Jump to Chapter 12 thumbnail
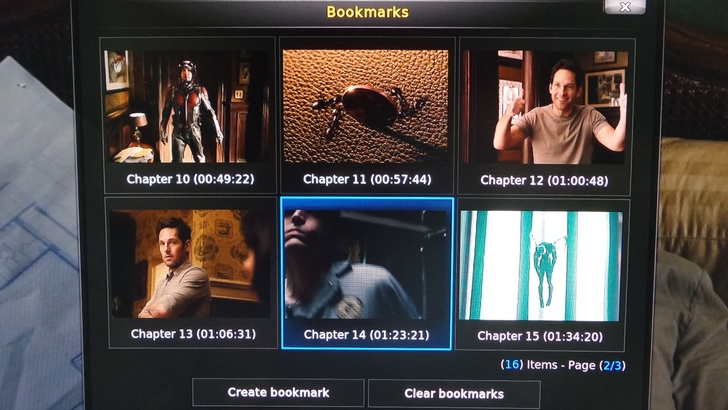The image size is (728, 410). pyautogui.click(x=545, y=107)
